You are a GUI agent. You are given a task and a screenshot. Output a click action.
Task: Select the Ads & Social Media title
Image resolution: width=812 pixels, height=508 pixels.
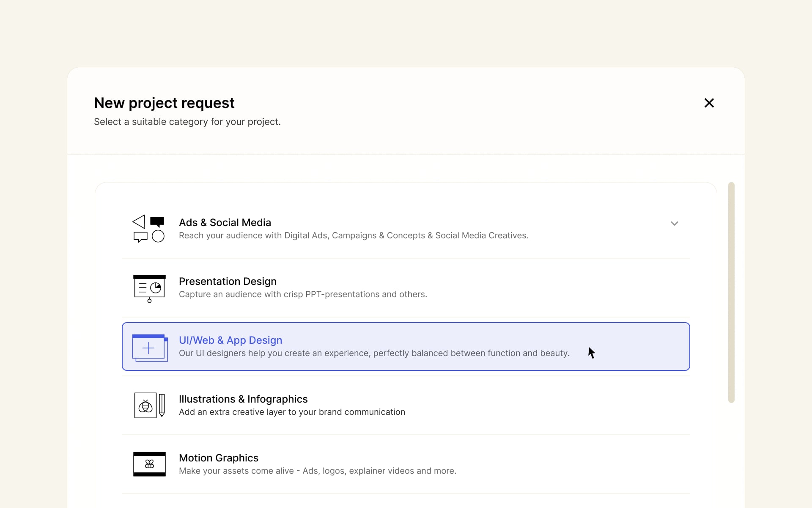[x=225, y=223]
